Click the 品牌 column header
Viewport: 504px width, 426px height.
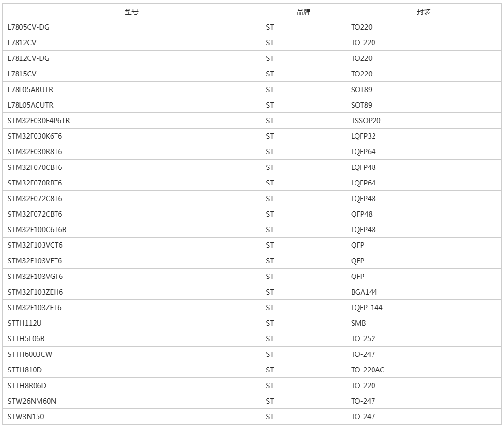click(x=303, y=12)
